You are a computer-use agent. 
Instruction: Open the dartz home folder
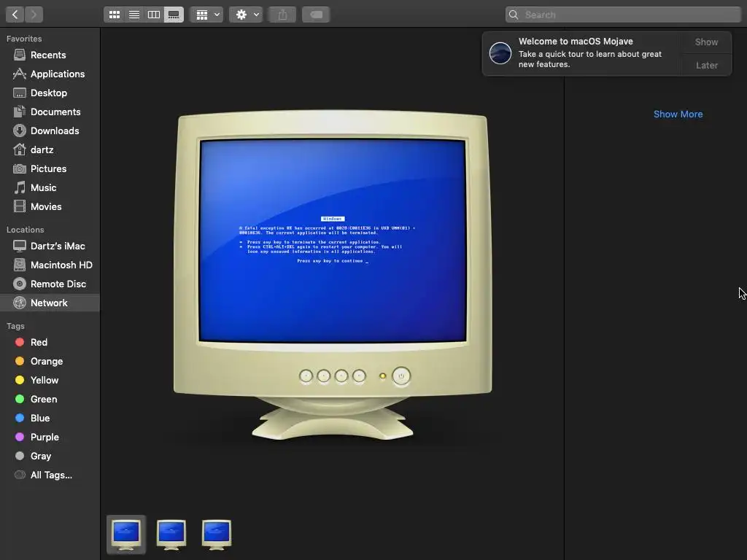[50, 149]
